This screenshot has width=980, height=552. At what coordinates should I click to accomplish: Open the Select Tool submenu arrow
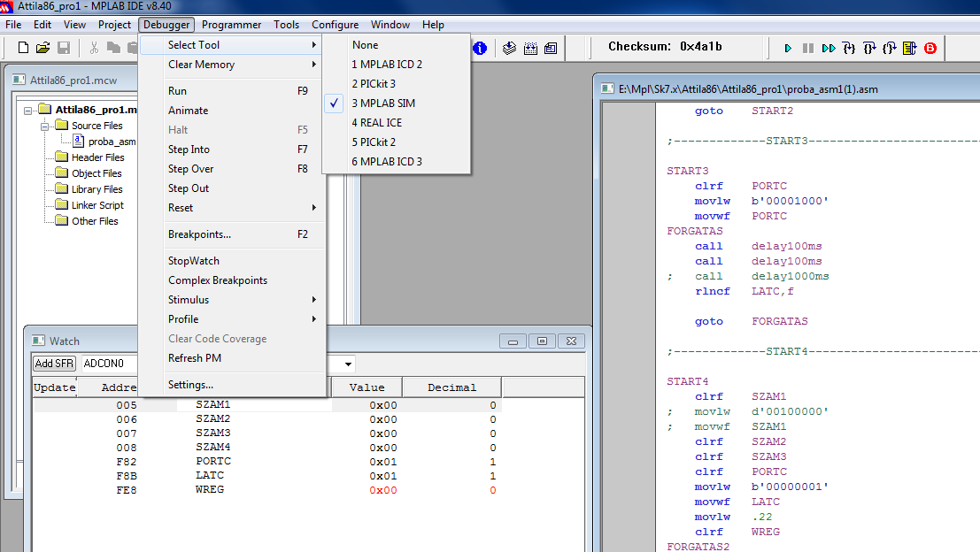[313, 45]
